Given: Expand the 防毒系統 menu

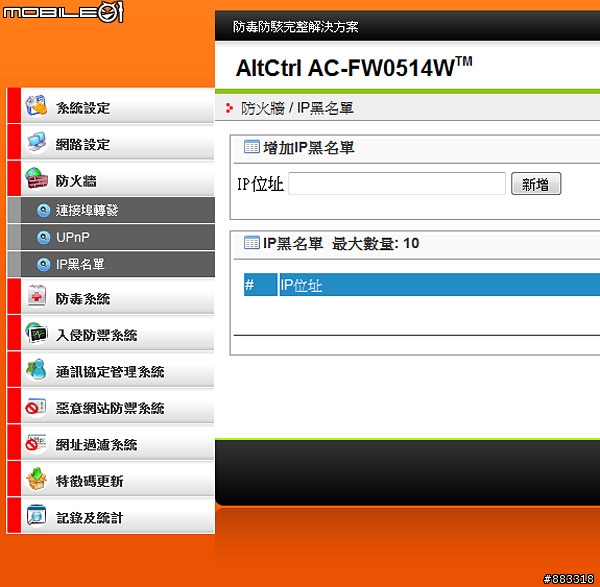Looking at the screenshot, I should (x=111, y=297).
